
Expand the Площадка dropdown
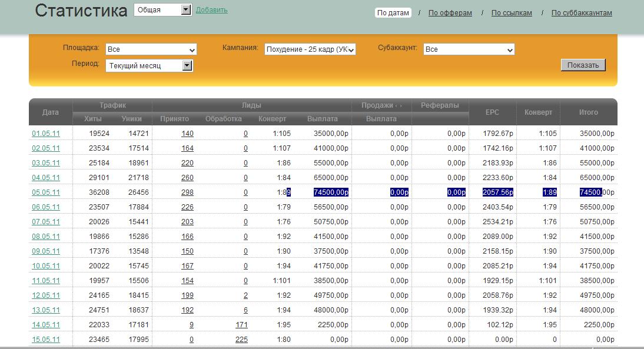click(151, 50)
